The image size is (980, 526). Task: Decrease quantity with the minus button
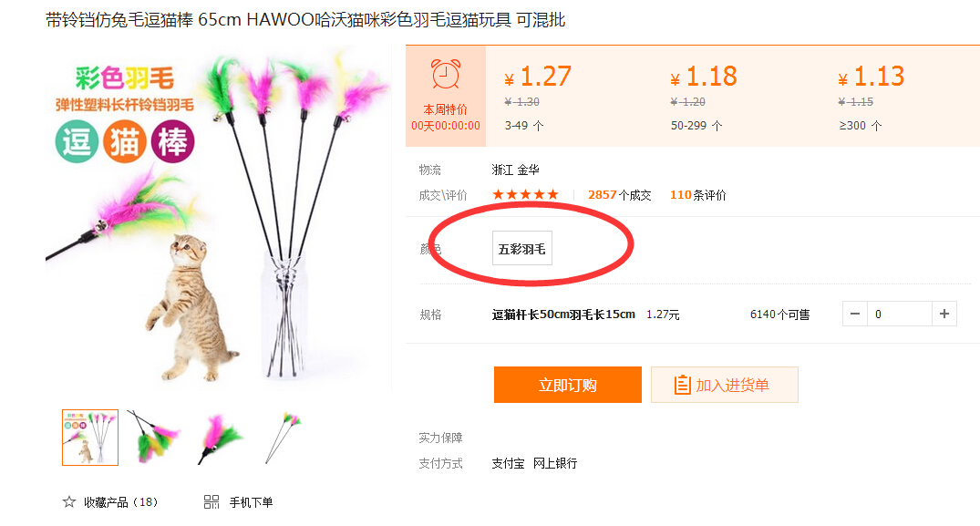pos(855,314)
